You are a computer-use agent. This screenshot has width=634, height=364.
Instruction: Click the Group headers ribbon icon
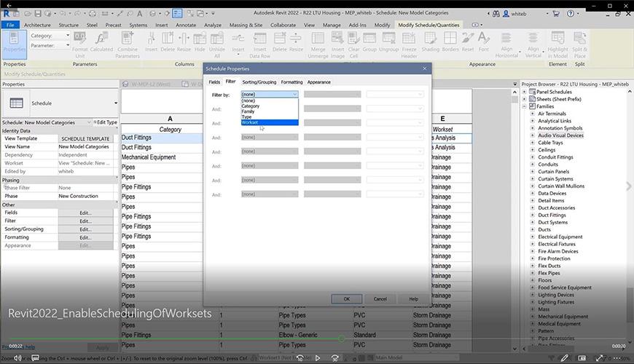369,42
